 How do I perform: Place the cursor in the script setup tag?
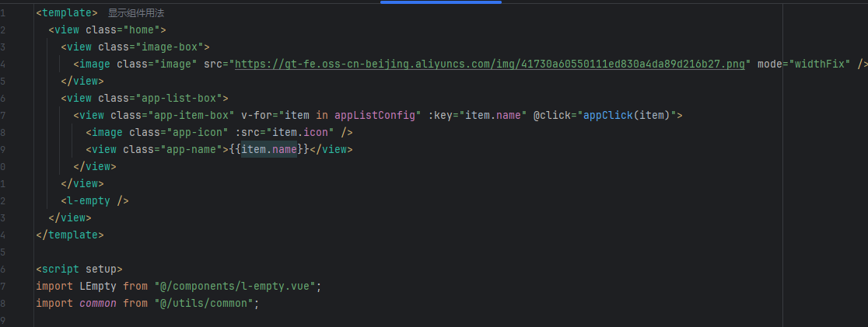click(x=79, y=269)
